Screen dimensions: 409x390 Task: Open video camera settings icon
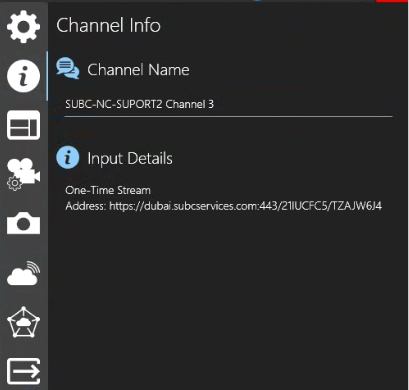coord(23,174)
